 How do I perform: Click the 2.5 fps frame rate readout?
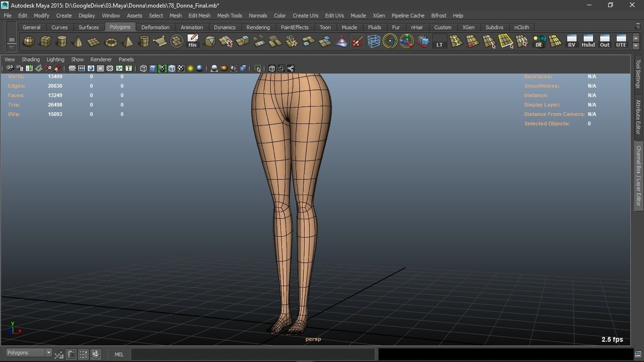pos(612,339)
